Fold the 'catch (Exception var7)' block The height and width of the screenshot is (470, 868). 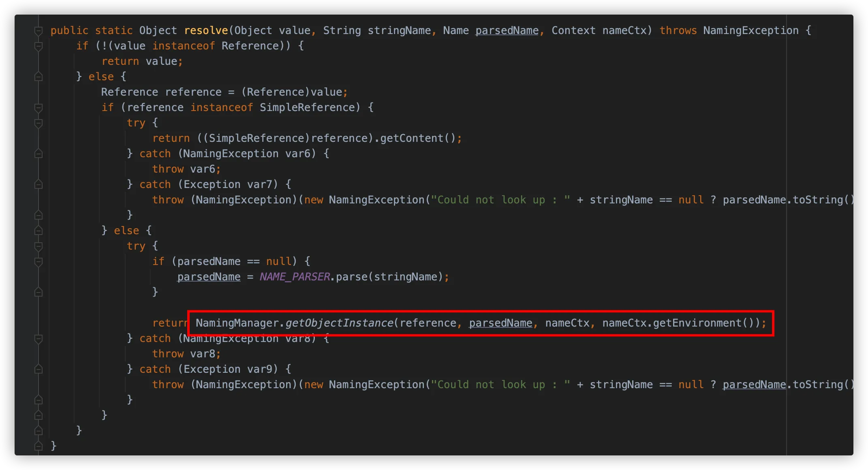click(38, 184)
